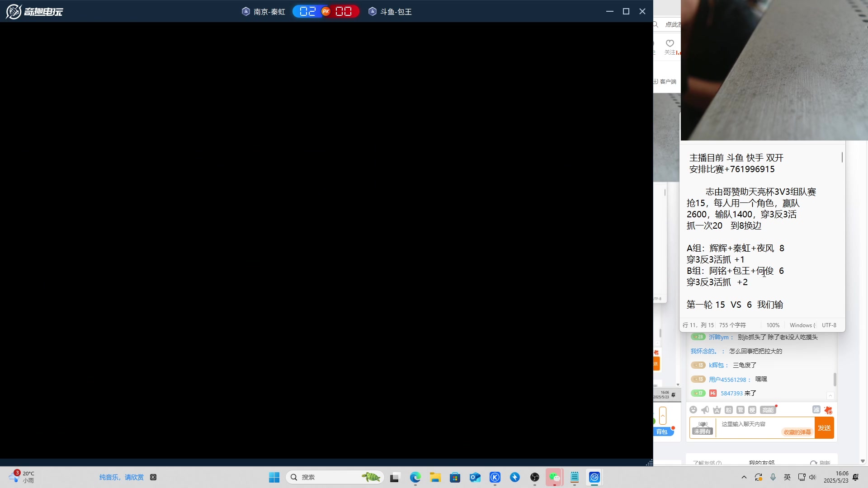
Task: Open the blue lightning-bolt app on taskbar
Action: tap(515, 477)
